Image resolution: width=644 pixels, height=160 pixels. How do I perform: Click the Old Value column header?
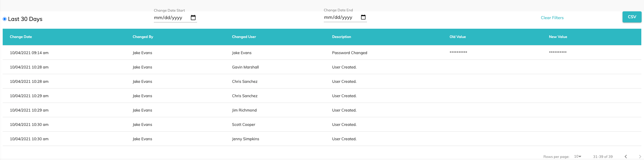tap(457, 37)
